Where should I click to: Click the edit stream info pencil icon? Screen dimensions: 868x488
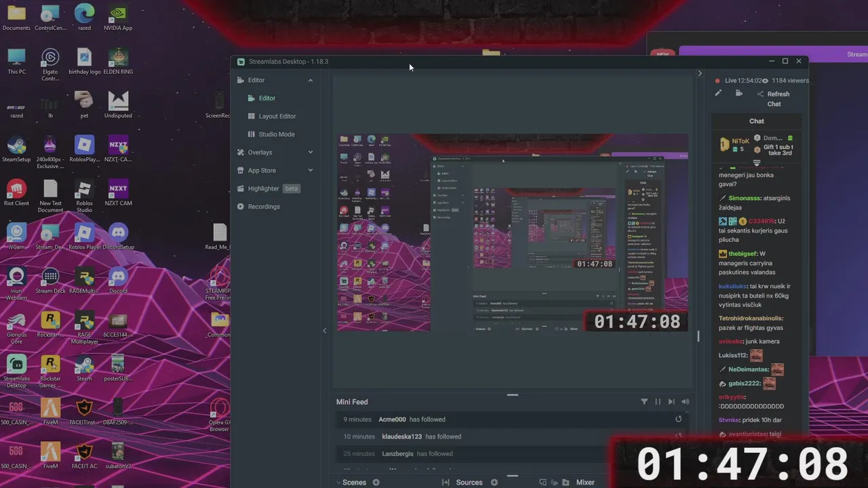(x=718, y=94)
